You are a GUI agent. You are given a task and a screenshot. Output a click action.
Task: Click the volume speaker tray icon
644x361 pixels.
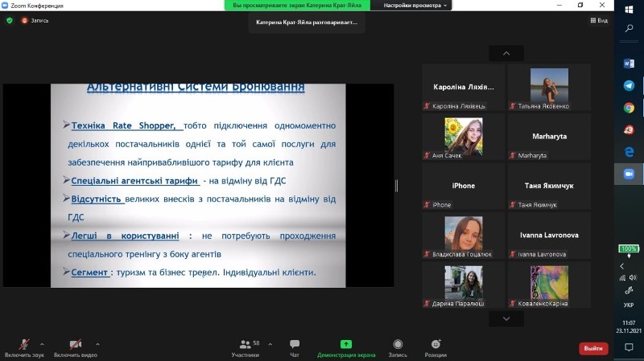[x=633, y=277]
